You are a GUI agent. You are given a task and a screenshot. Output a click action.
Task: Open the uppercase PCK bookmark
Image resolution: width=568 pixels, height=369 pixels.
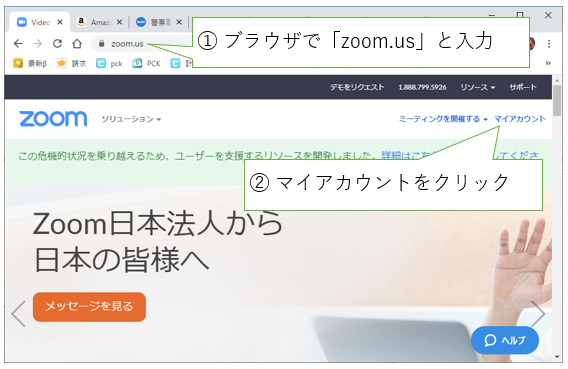coord(146,63)
